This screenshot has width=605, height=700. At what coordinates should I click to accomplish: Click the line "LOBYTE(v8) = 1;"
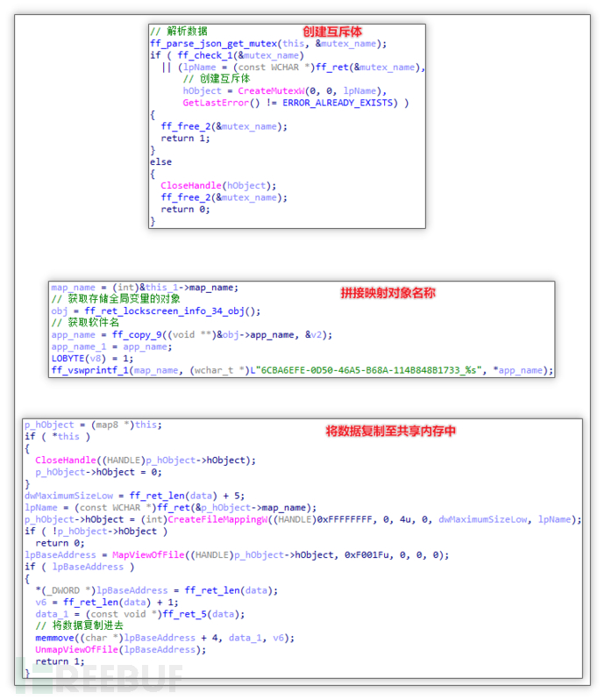(92, 359)
